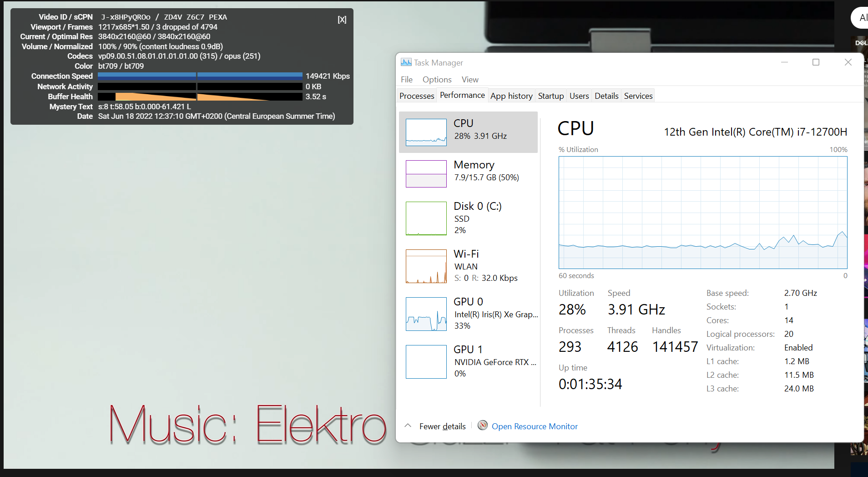Select the Disk 0 (C:) graph thumbnail
The height and width of the screenshot is (477, 868).
426,218
